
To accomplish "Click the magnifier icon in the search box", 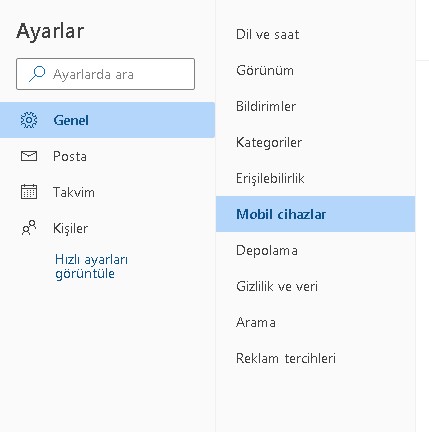I will (37, 74).
